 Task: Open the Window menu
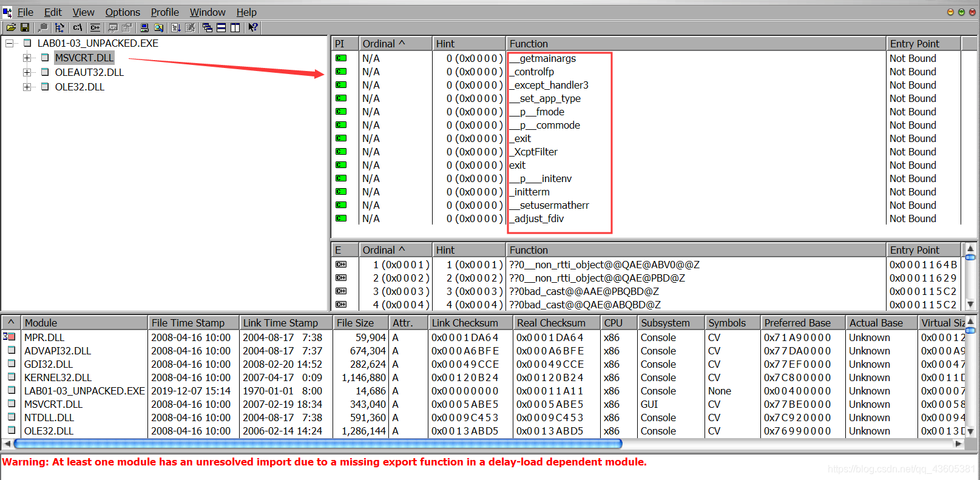click(x=208, y=12)
